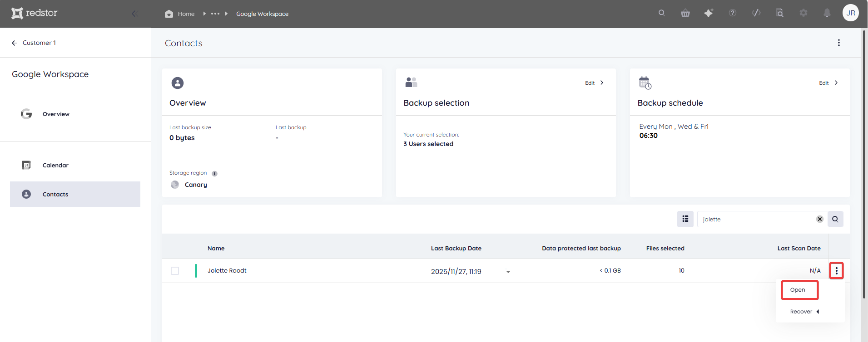Clear the jolette search text

820,219
